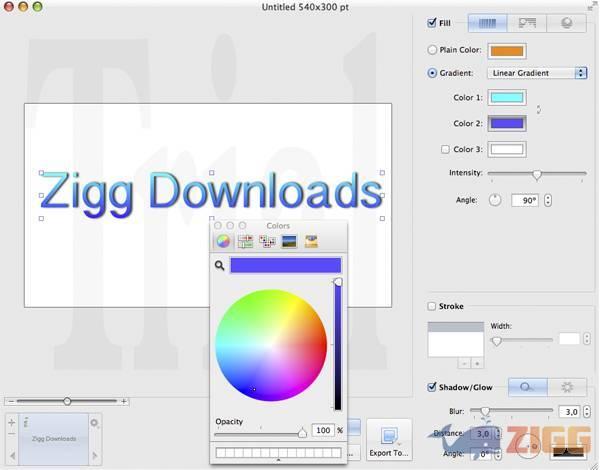Enable the Color 3 checkbox
This screenshot has height=470, width=600.
446,149
